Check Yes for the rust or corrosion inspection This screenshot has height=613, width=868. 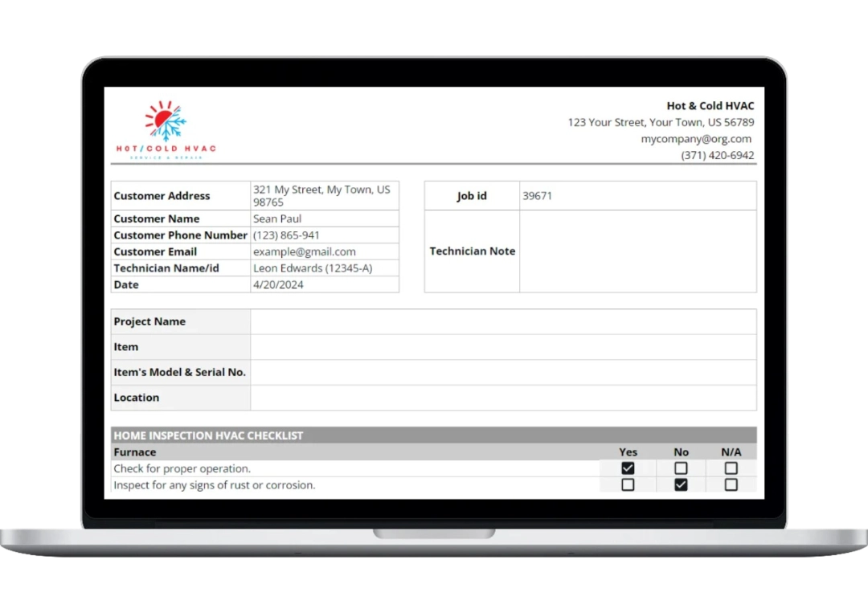628,484
